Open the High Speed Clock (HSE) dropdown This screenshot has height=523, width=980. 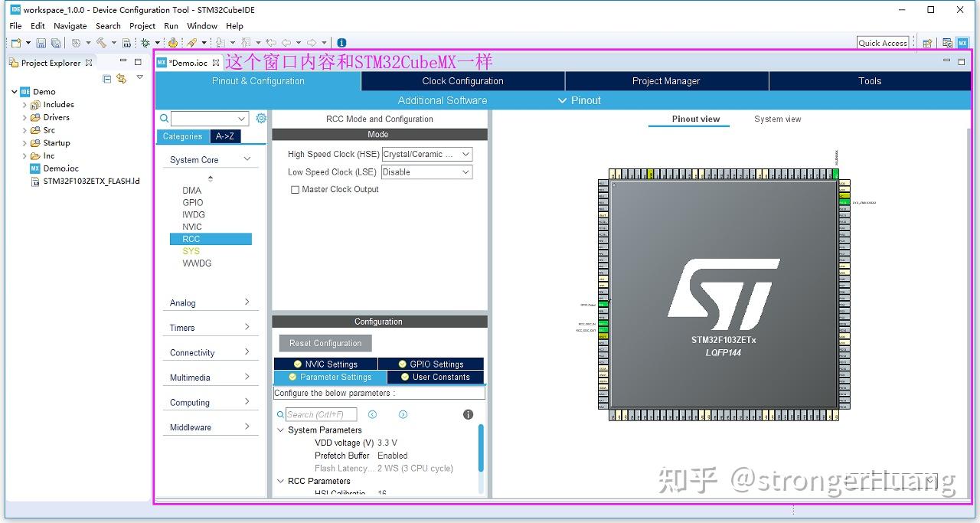click(x=465, y=154)
